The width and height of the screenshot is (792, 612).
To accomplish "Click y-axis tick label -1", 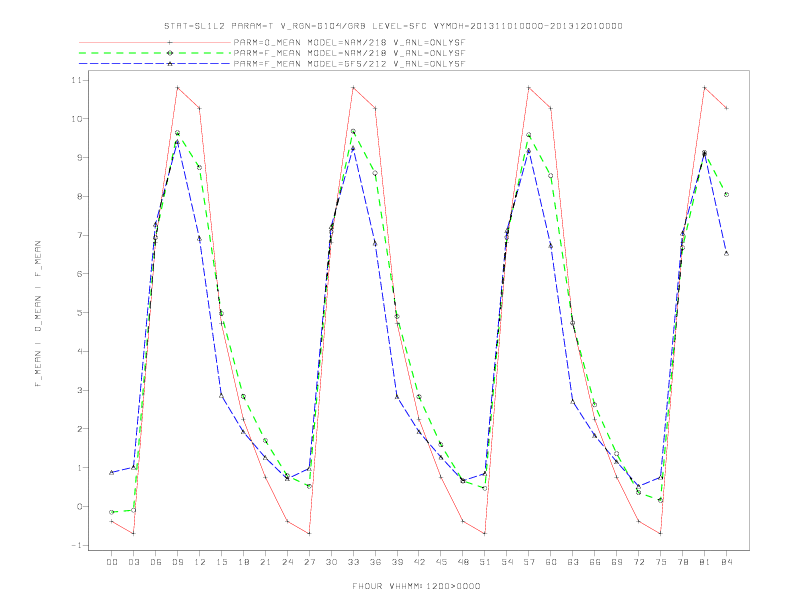I will click(77, 545).
